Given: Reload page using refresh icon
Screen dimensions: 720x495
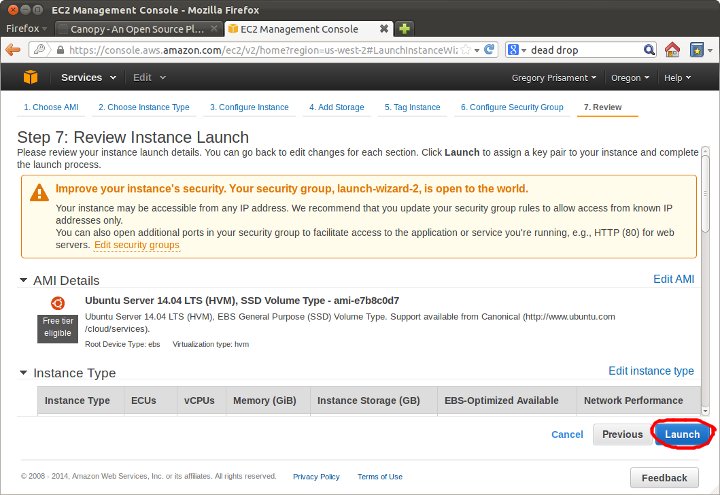Looking at the screenshot, I should 489,49.
